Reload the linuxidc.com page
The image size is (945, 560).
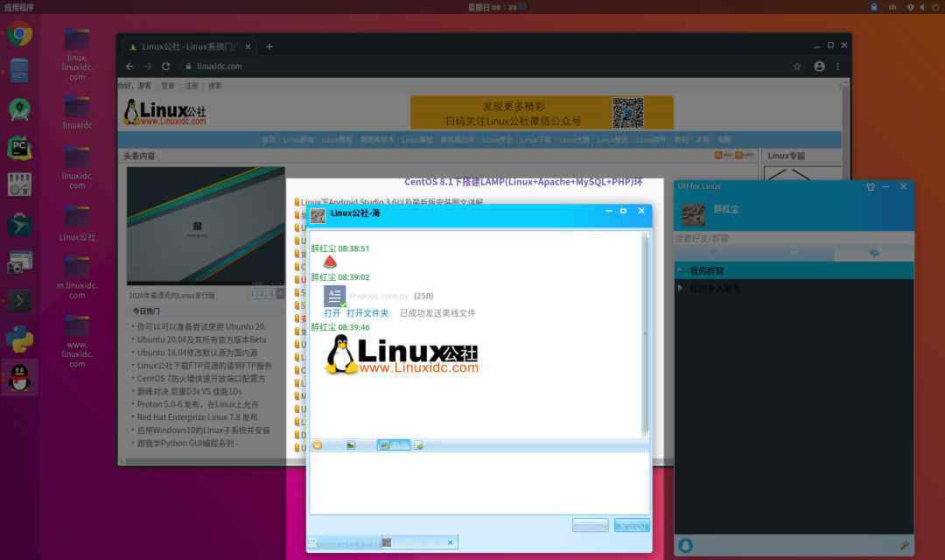click(x=166, y=66)
